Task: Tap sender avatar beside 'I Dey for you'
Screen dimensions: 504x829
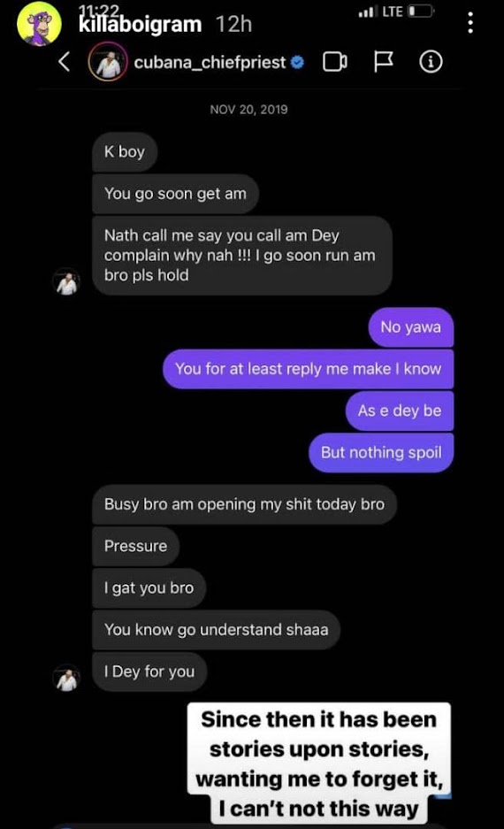Action: point(67,678)
